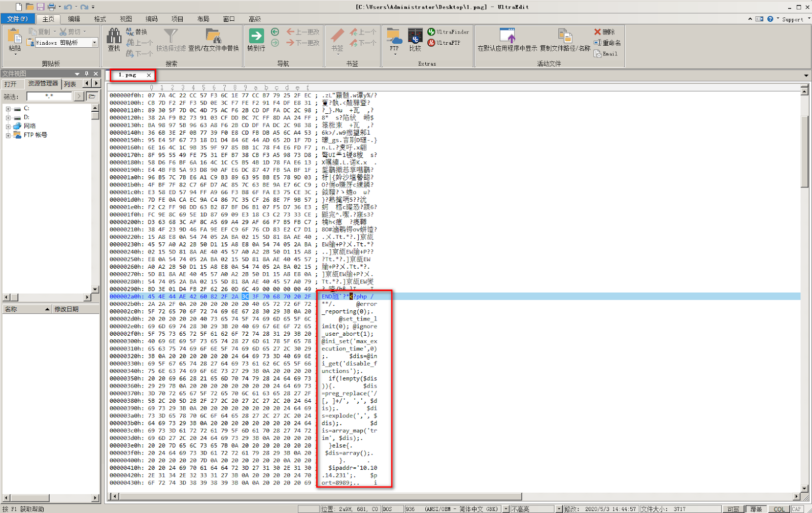Viewport: 812px width, 513px height.
Task: Click the undo arrow in quick access toolbar
Action: [67, 7]
